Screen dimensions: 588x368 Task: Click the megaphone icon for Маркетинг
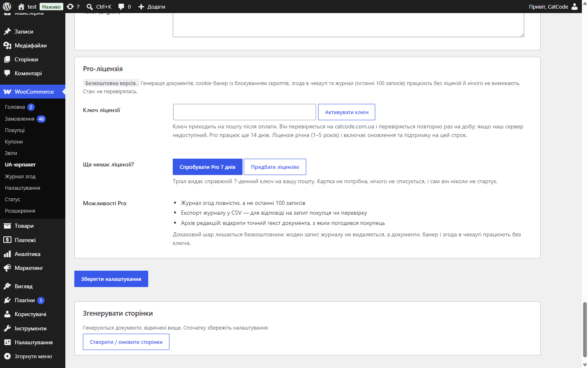[x=7, y=268]
